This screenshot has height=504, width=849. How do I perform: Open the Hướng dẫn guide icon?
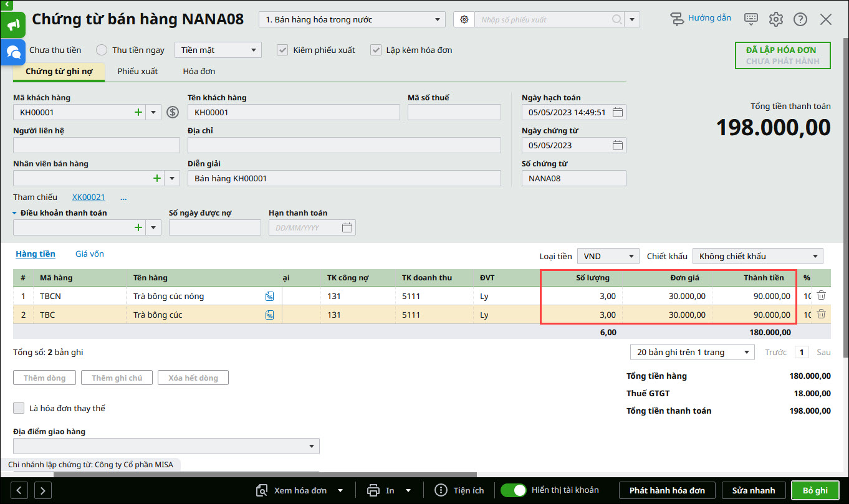click(x=677, y=19)
